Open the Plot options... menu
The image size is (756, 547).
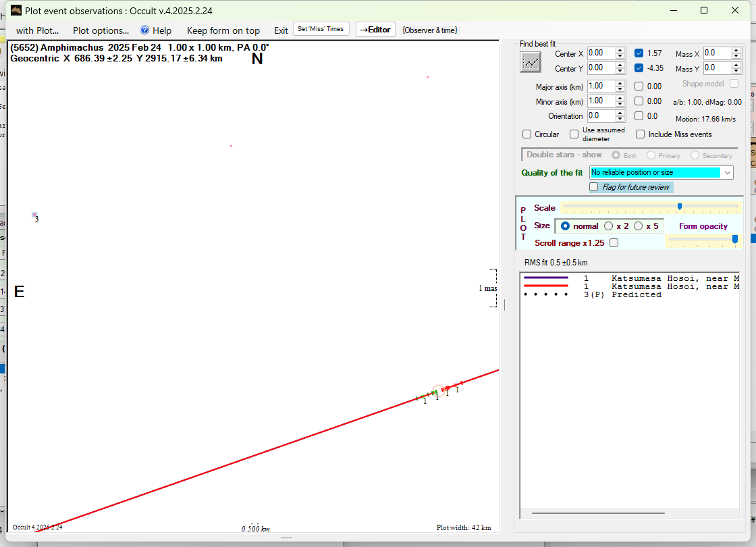[101, 30]
